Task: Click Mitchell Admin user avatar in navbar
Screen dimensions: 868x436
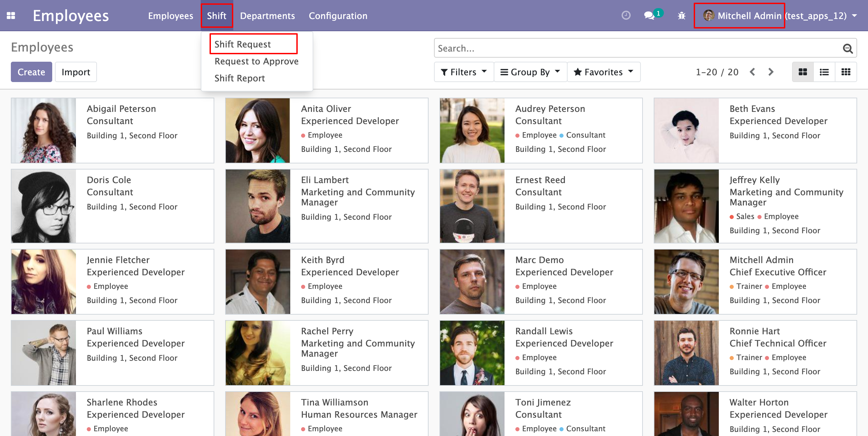Action: point(709,16)
